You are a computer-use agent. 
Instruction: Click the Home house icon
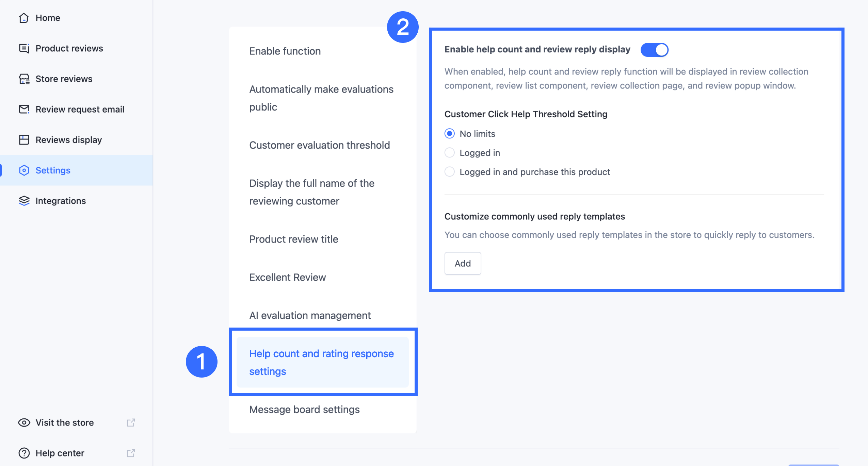tap(24, 18)
